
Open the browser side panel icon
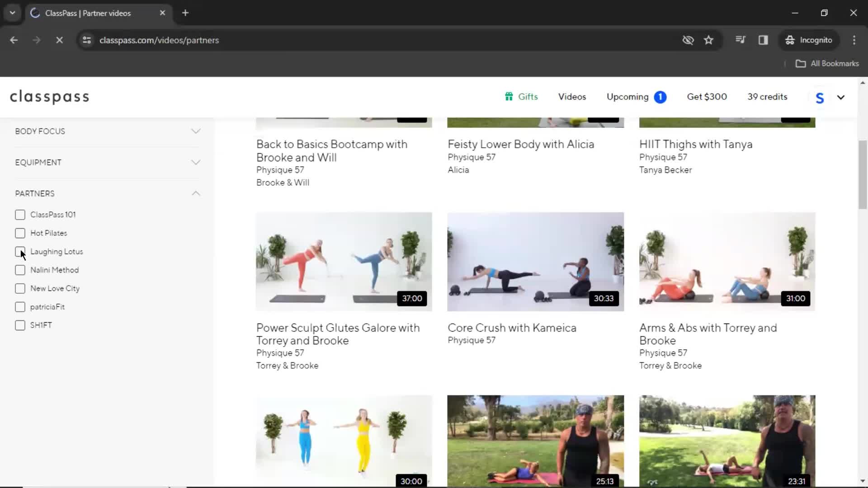(x=763, y=40)
